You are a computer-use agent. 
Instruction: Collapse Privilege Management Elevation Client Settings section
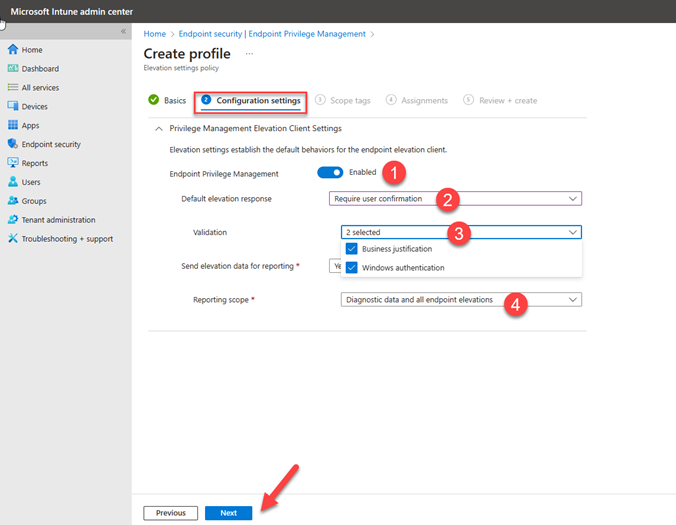pyautogui.click(x=159, y=128)
